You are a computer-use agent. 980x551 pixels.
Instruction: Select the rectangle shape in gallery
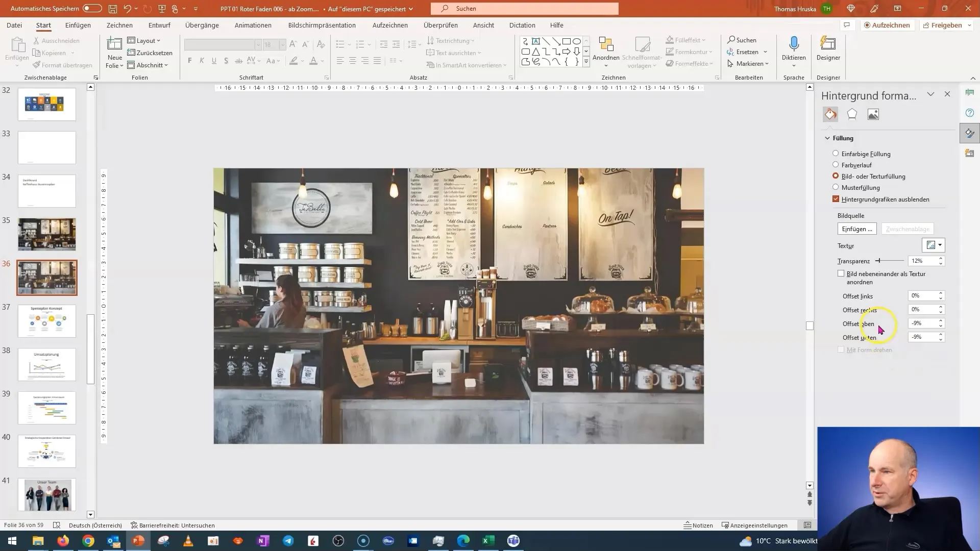click(x=566, y=41)
